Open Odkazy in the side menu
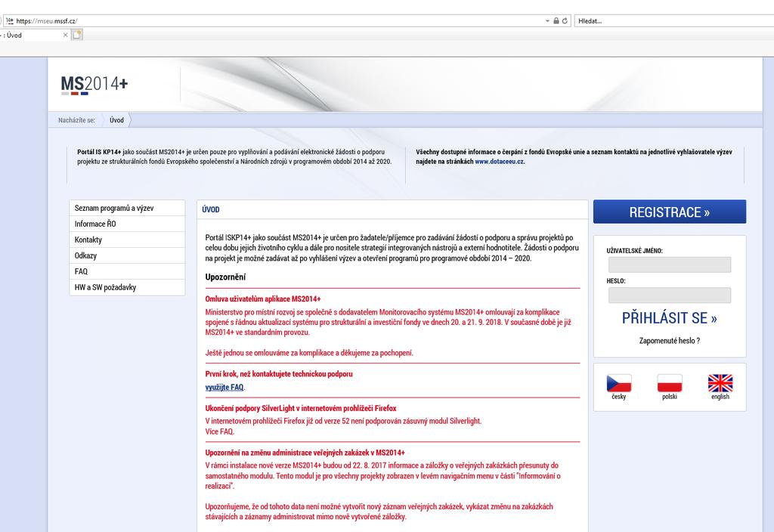Screen dimensions: 774x532 [x=127, y=255]
